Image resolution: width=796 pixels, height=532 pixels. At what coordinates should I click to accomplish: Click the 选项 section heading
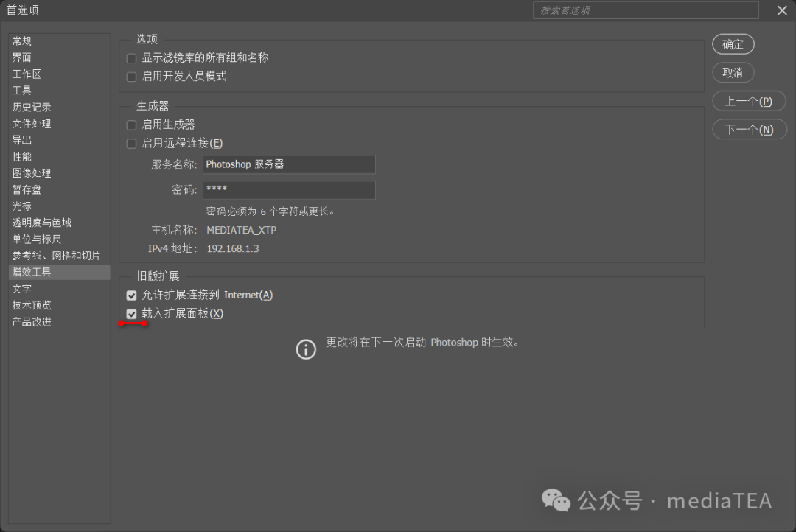(147, 39)
